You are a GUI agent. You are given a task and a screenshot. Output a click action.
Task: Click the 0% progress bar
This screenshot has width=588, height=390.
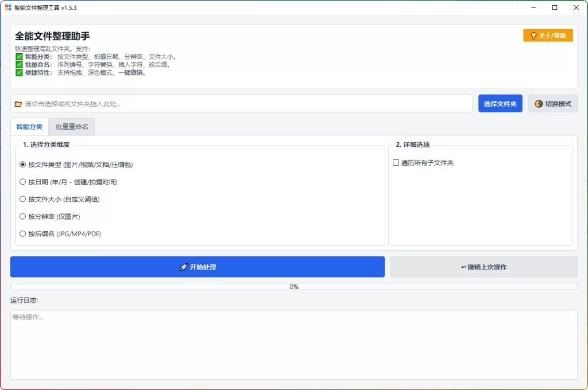tap(294, 286)
